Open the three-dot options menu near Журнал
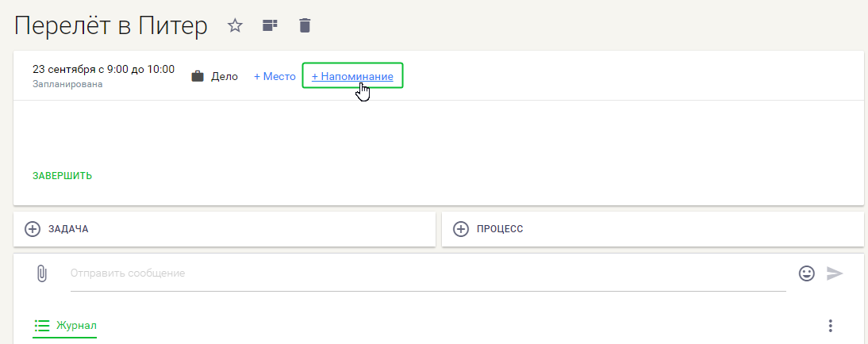Screen dimensions: 868x344 point(831,326)
